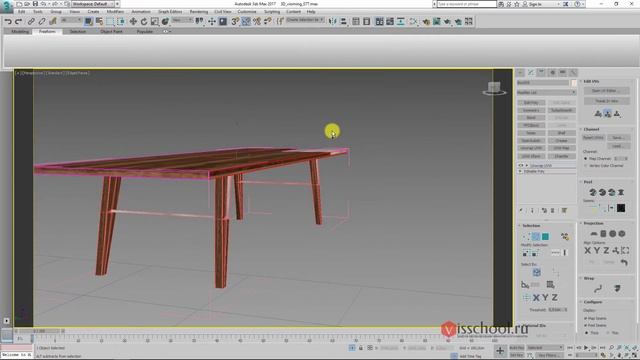This screenshot has height=360, width=640.
Task: Activate the Unlink Selection tool
Action: pos(42,22)
